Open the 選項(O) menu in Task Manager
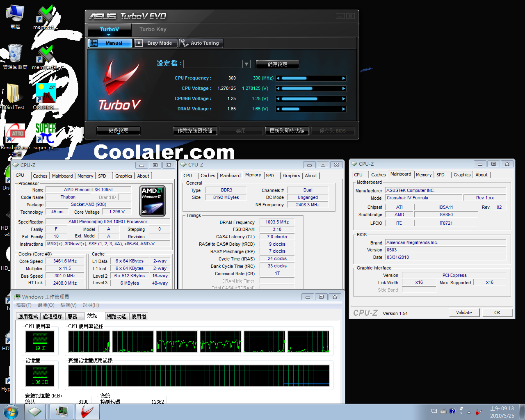 pyautogui.click(x=46, y=305)
